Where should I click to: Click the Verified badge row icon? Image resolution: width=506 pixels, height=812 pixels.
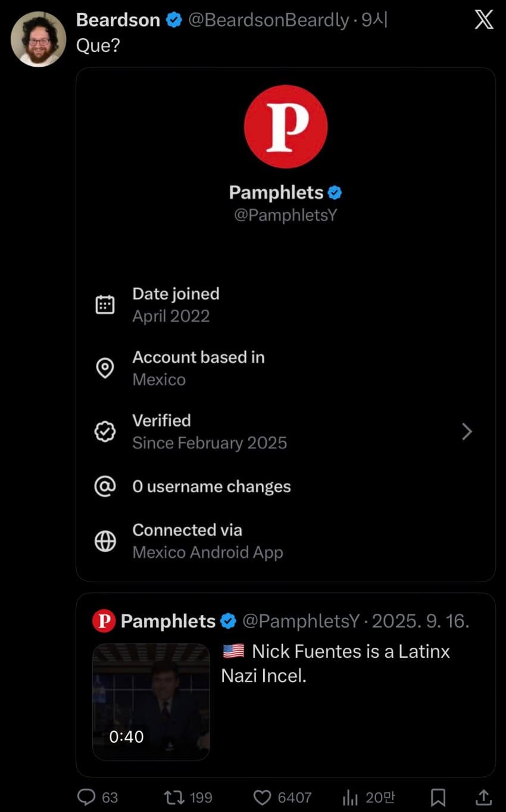(105, 432)
